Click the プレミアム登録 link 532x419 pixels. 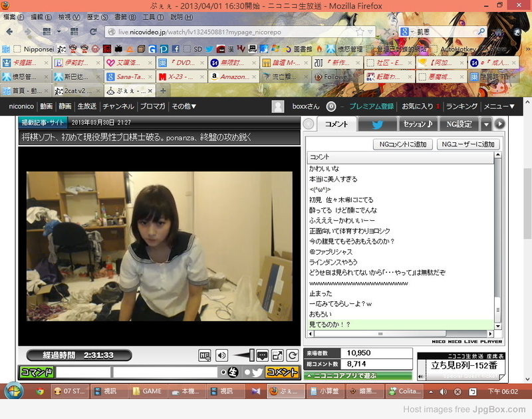tap(371, 106)
